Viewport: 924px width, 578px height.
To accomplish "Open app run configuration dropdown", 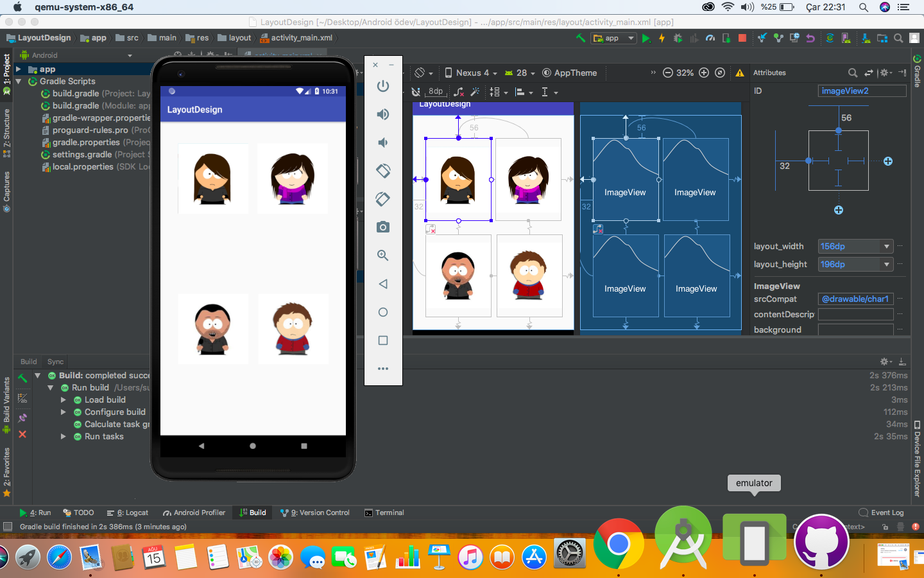I will click(613, 39).
